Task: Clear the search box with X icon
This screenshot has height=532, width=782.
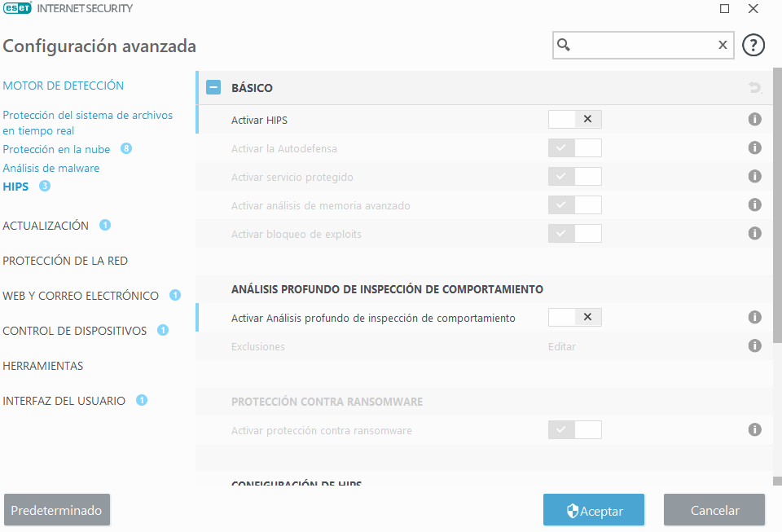Action: click(722, 46)
